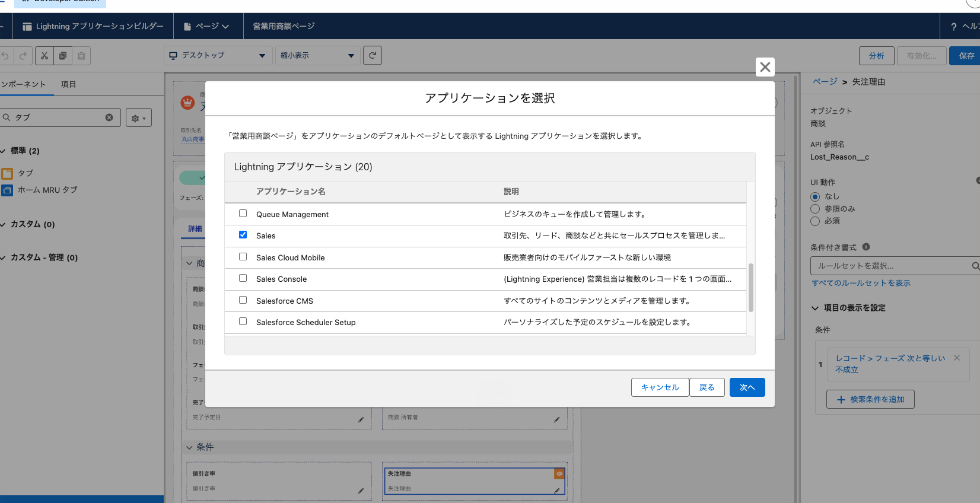Click すべてのルールセットを表示 link

861,283
